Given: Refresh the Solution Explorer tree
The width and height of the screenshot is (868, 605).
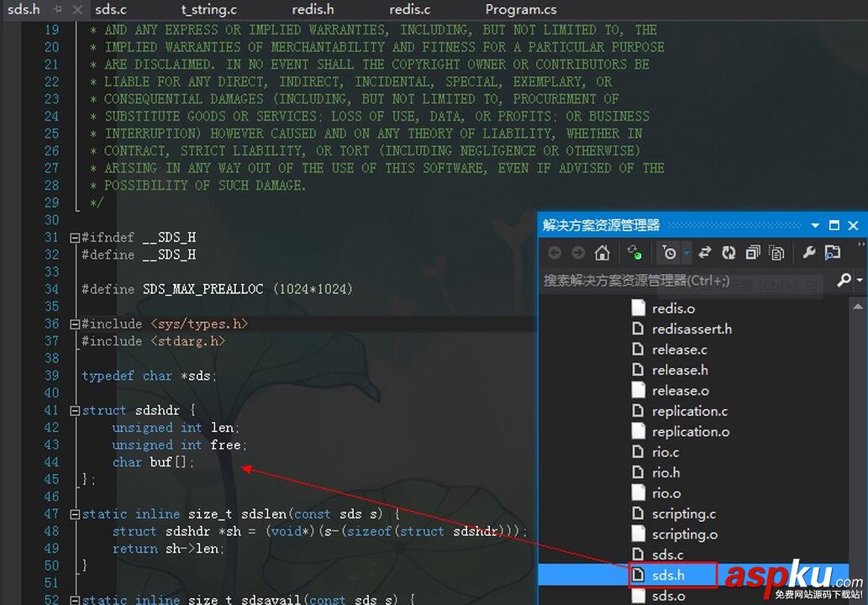Looking at the screenshot, I should (x=729, y=253).
